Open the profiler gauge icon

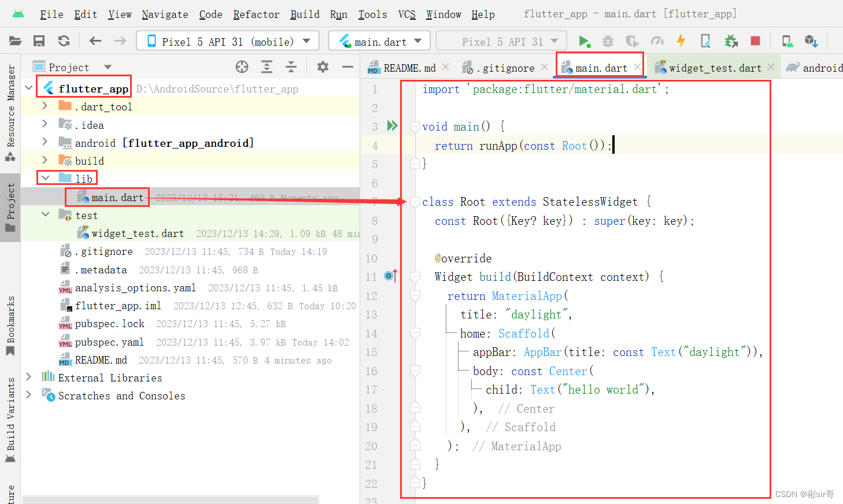(x=657, y=41)
